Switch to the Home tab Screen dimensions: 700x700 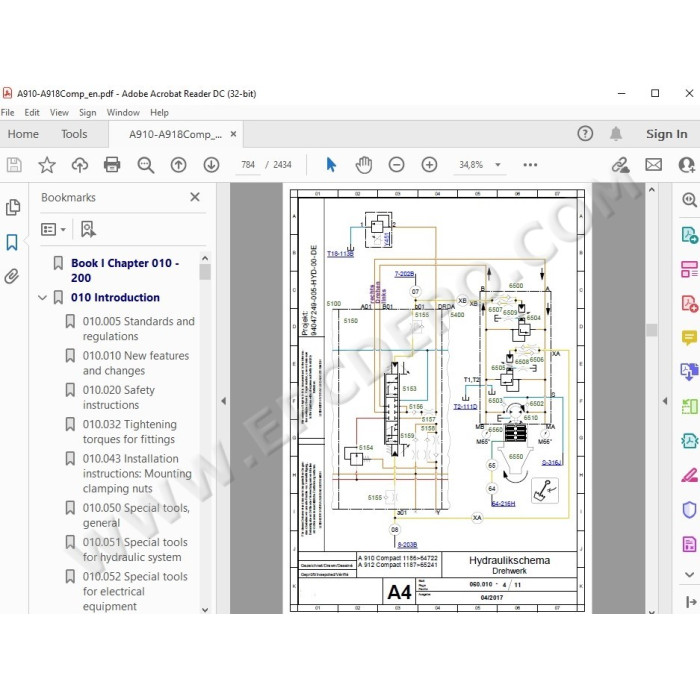point(23,134)
